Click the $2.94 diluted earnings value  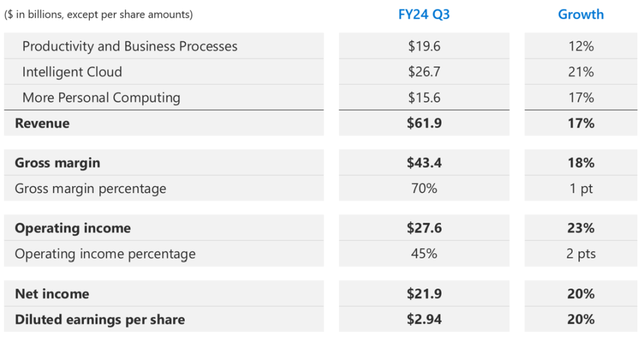pyautogui.click(x=424, y=319)
